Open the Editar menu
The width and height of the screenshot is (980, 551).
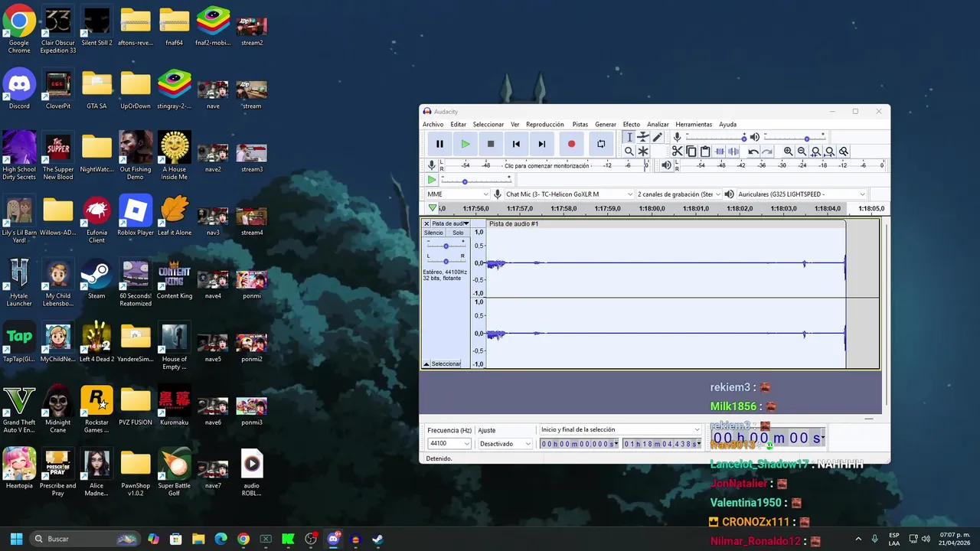click(x=458, y=124)
